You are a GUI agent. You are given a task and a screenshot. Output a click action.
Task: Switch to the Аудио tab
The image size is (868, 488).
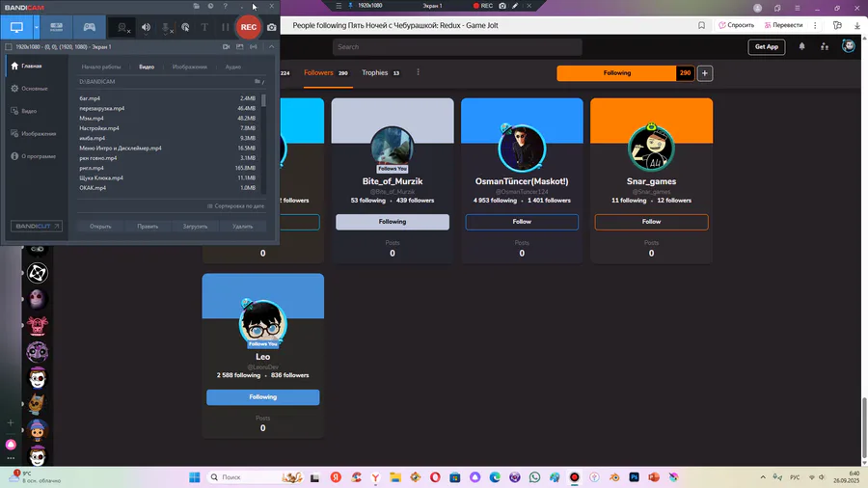click(233, 67)
